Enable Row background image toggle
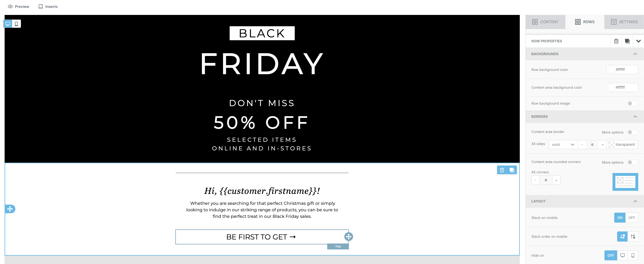Screen dimensions: 644x264 [632, 104]
